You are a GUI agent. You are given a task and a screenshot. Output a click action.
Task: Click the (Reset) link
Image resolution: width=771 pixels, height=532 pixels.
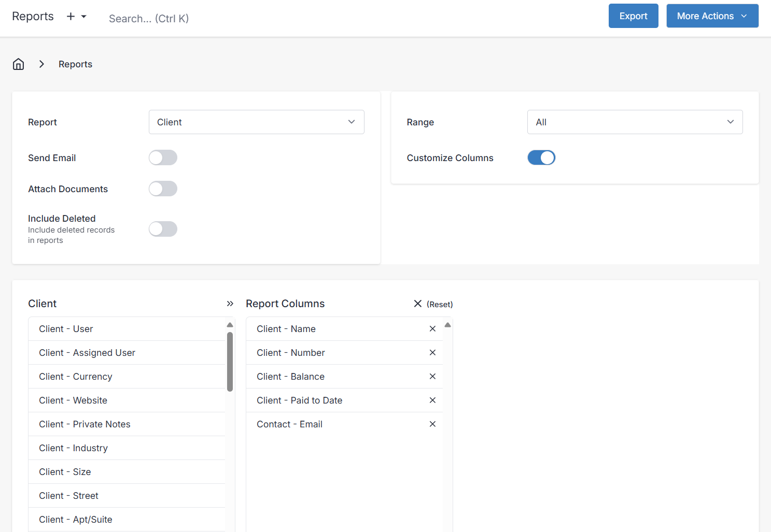[x=440, y=305]
